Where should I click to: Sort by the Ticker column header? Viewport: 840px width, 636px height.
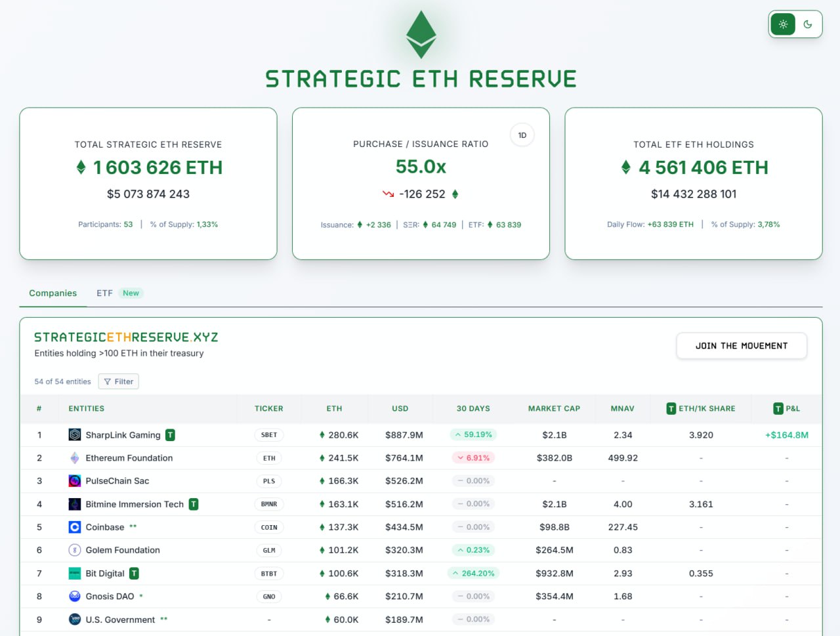point(269,408)
